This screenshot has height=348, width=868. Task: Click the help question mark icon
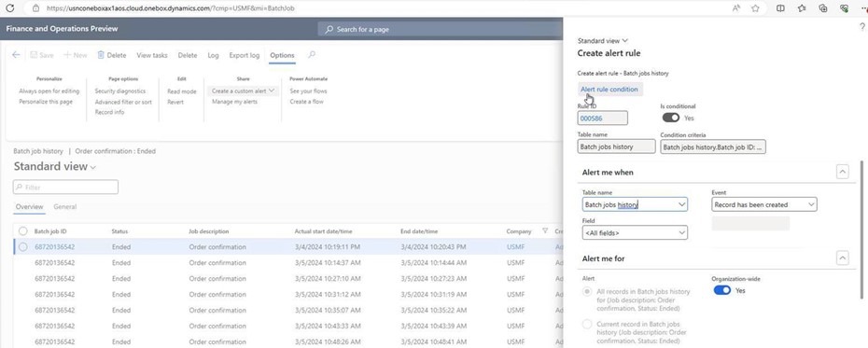pos(861,26)
